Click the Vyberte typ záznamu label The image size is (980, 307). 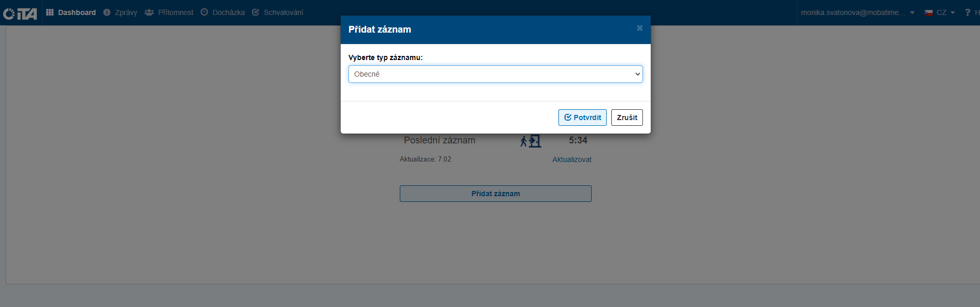tap(385, 57)
